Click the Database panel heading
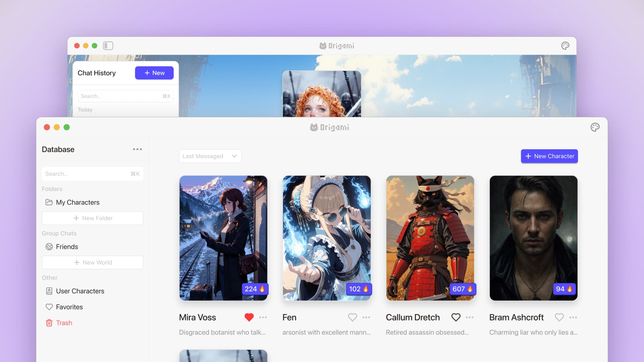 tap(58, 149)
